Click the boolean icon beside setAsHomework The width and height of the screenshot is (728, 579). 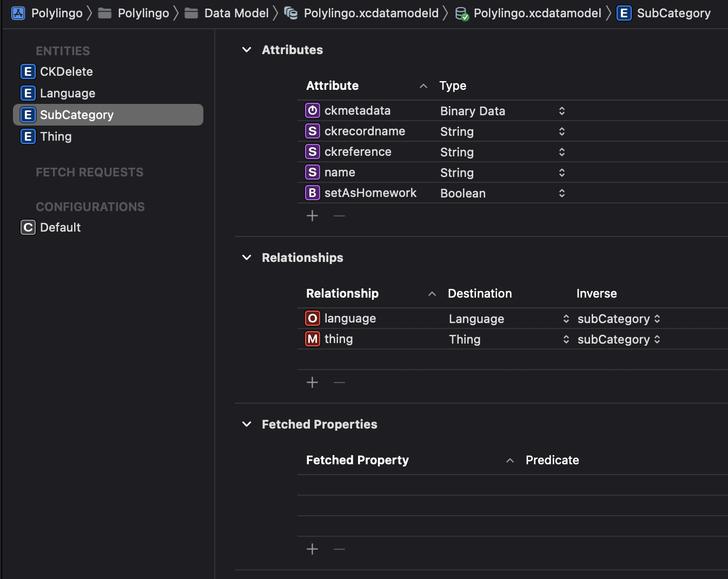tap(313, 193)
